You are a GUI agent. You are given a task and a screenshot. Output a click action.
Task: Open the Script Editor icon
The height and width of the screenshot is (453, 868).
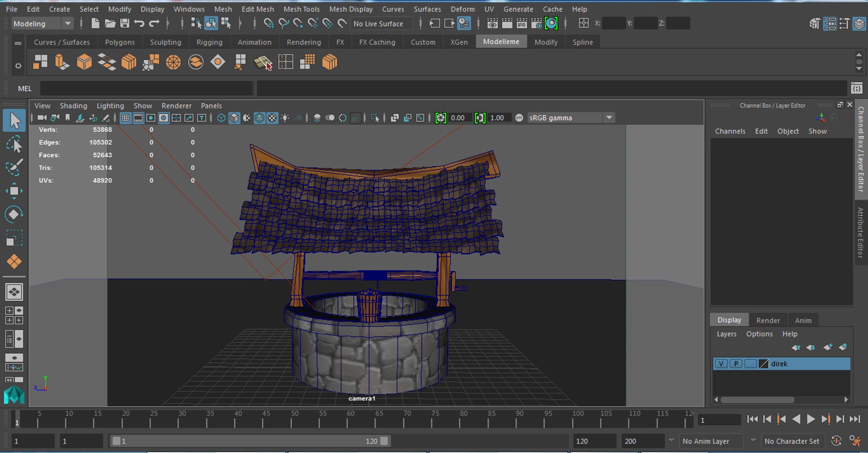pos(856,88)
